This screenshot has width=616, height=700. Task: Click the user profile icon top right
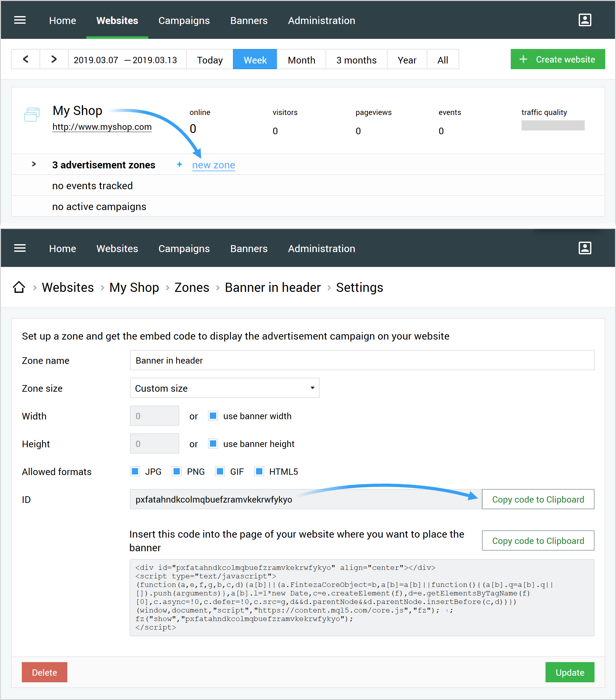click(584, 20)
